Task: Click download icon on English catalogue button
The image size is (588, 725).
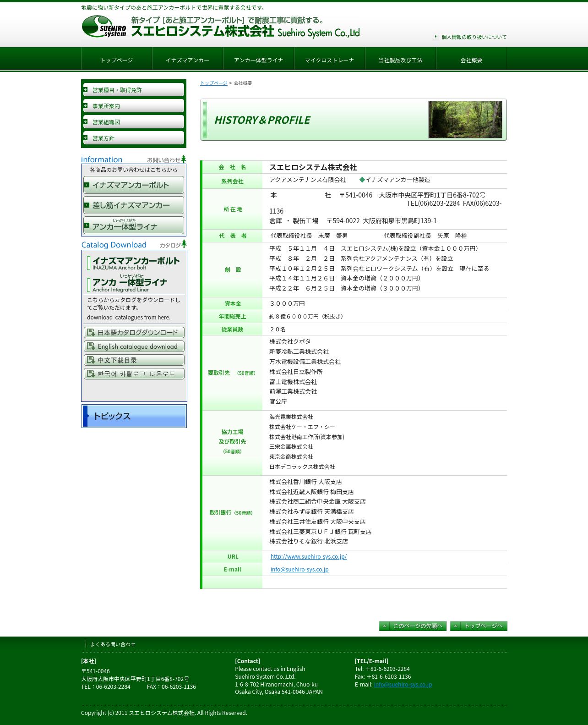Action: 91,346
